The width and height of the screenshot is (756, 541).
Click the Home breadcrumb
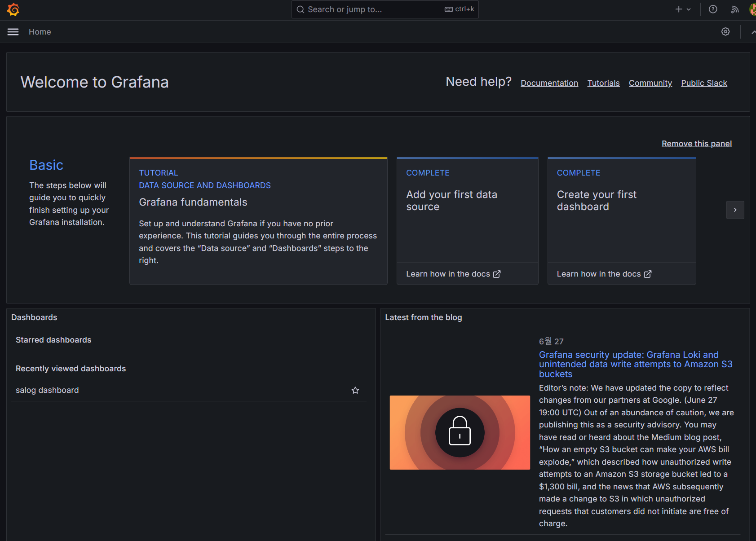click(x=40, y=32)
